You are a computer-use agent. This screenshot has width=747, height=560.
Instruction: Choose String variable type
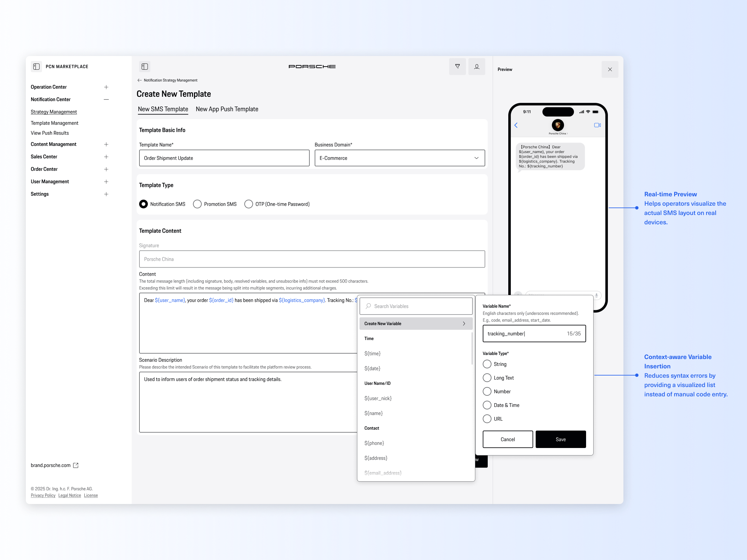tap(487, 364)
